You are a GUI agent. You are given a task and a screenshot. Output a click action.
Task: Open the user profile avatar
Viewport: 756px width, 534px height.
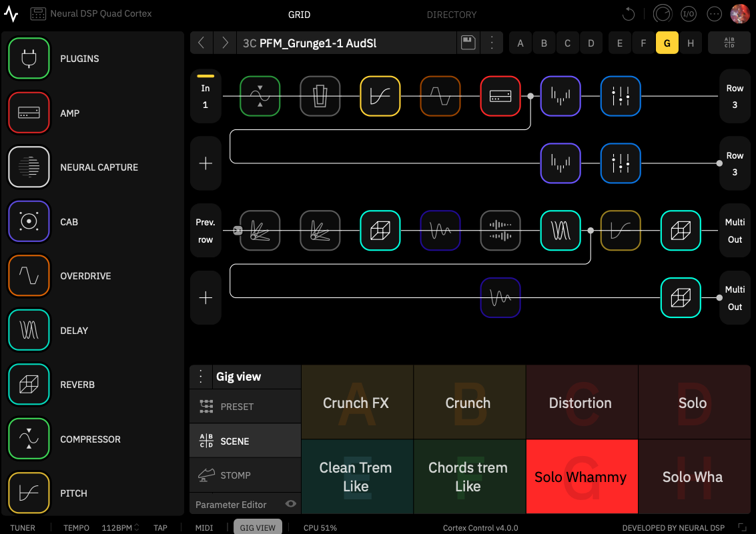coord(739,14)
